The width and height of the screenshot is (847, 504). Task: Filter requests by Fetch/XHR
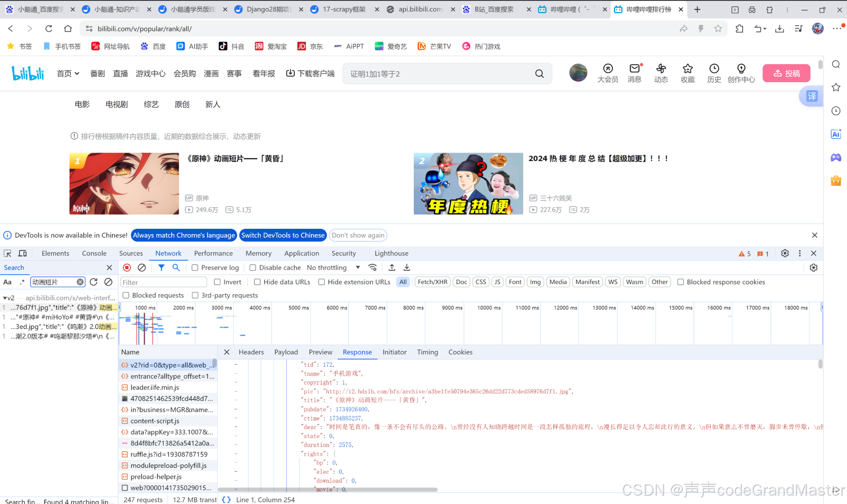[432, 282]
